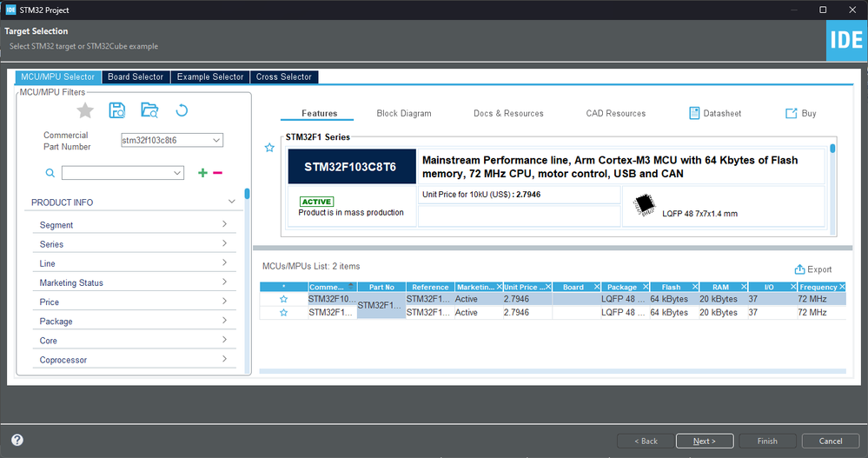The height and width of the screenshot is (458, 868).
Task: Remove the I/O column with its X
Action: (x=792, y=287)
